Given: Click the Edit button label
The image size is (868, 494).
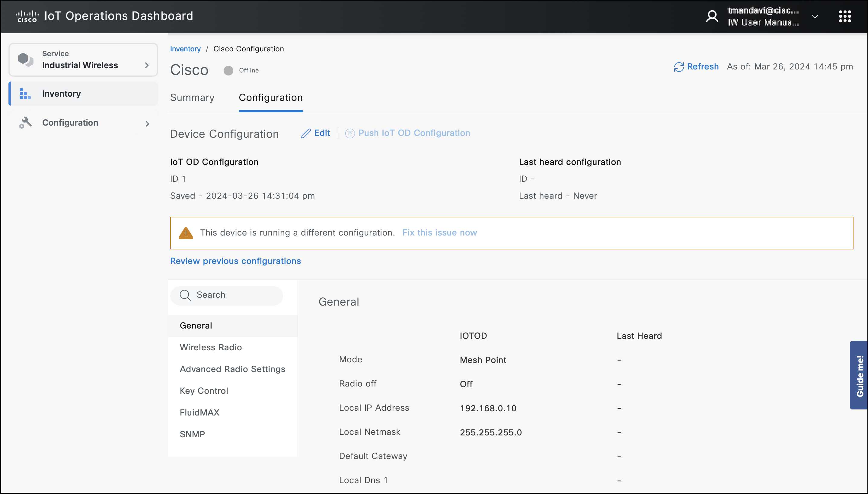Looking at the screenshot, I should coord(322,133).
